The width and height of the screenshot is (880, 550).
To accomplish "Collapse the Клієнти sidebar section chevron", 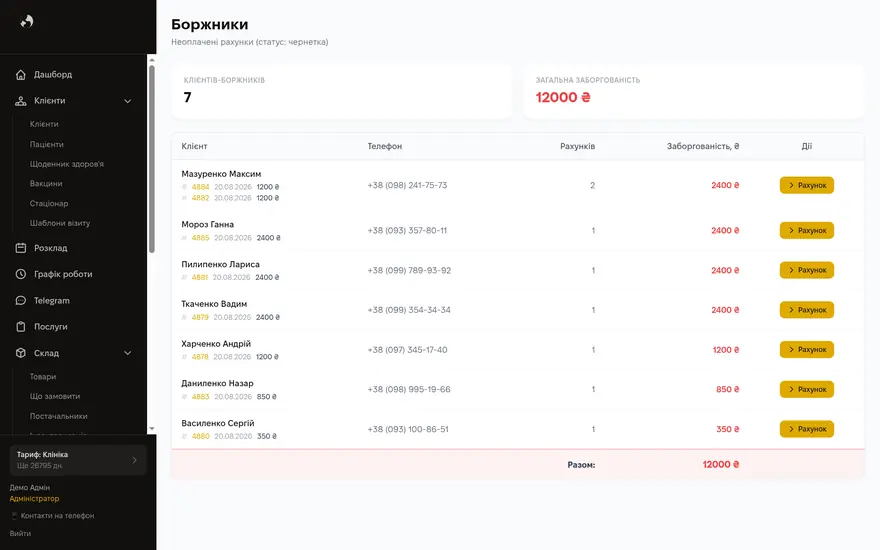I will (127, 101).
